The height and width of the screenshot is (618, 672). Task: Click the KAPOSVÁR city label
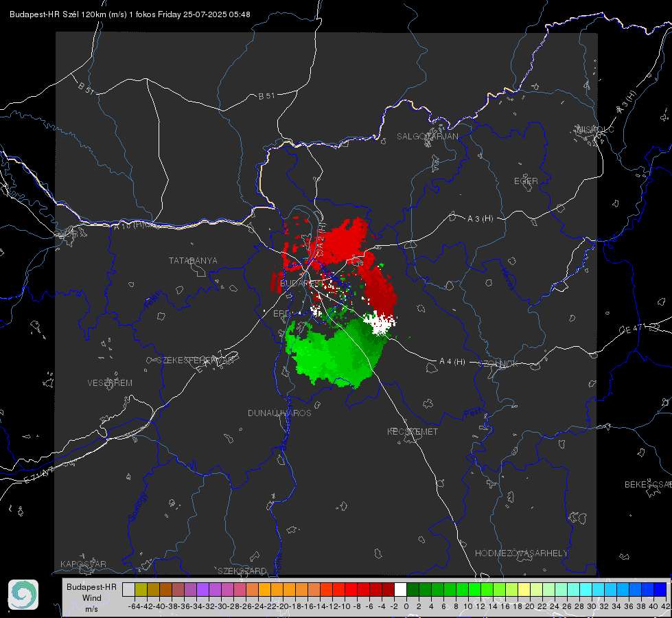pyautogui.click(x=83, y=564)
